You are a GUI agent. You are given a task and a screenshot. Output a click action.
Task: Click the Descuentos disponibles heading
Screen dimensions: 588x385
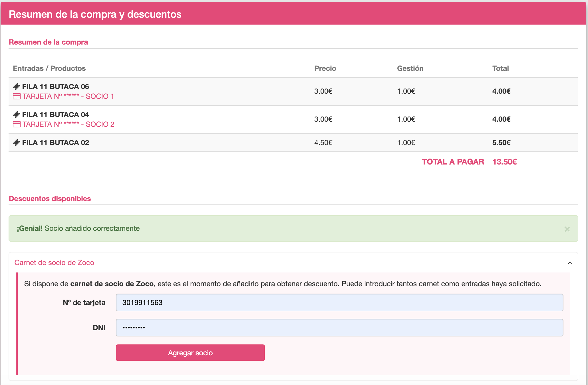[50, 199]
